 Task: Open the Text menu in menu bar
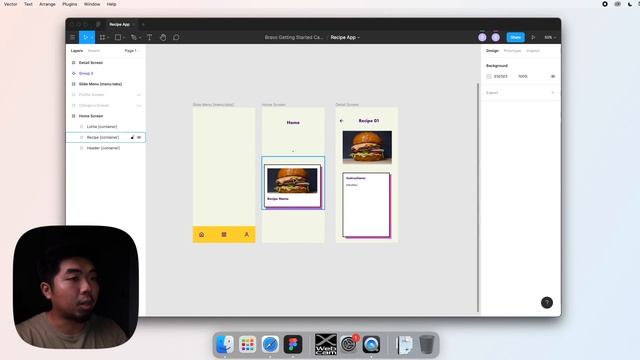pos(28,4)
